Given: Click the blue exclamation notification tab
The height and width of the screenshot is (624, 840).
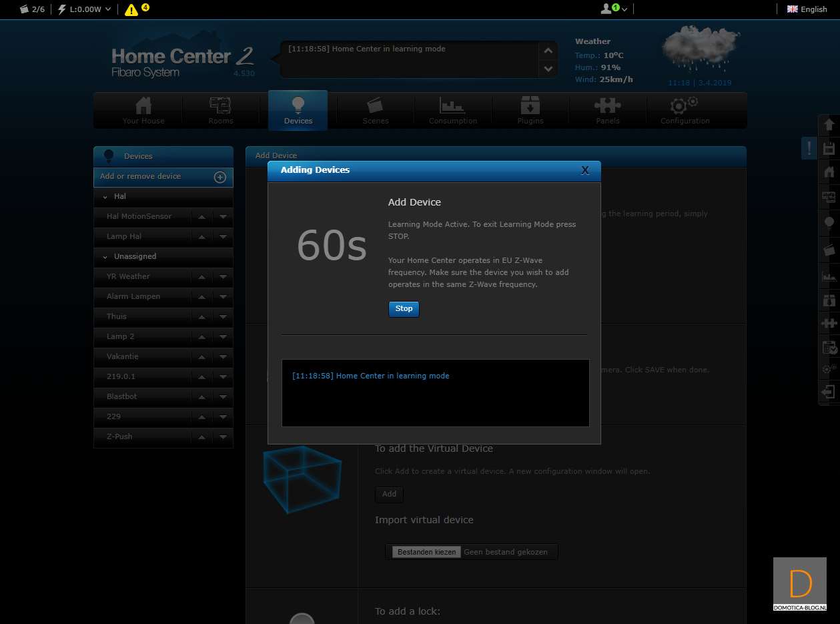Looking at the screenshot, I should 809,148.
